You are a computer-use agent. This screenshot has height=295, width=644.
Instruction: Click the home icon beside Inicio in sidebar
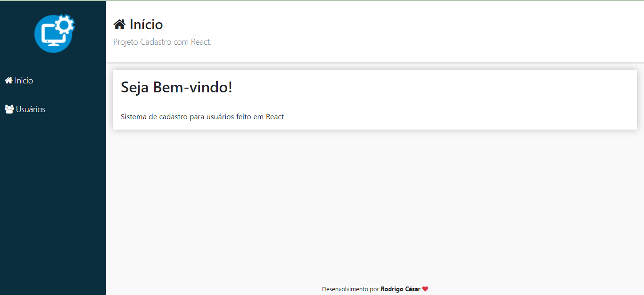[8, 81]
